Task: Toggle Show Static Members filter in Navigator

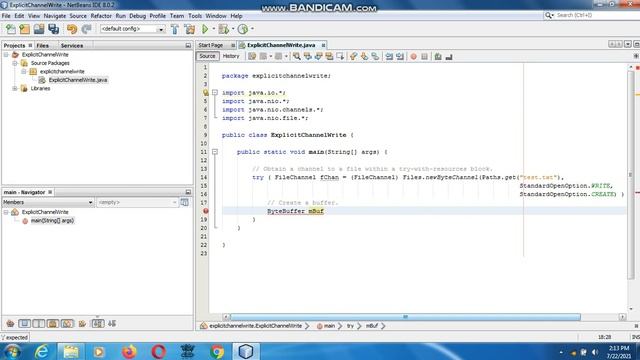Action: click(39, 324)
